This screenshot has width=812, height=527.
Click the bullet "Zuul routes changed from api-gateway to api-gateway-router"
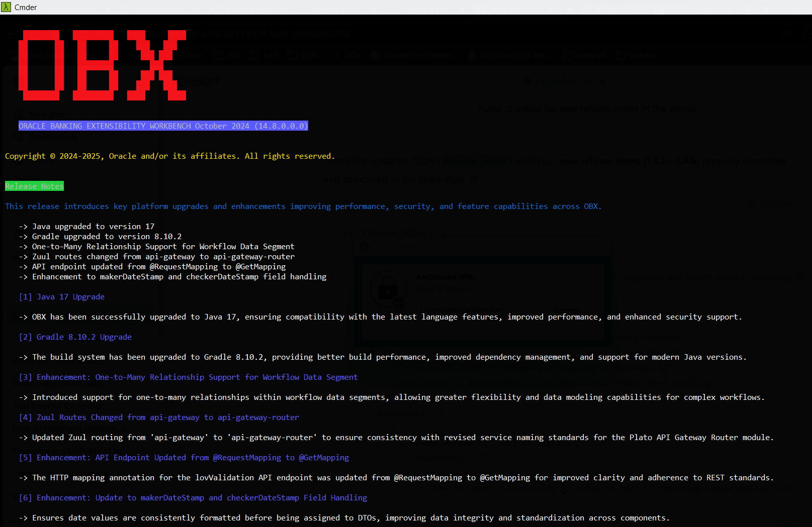click(x=157, y=257)
